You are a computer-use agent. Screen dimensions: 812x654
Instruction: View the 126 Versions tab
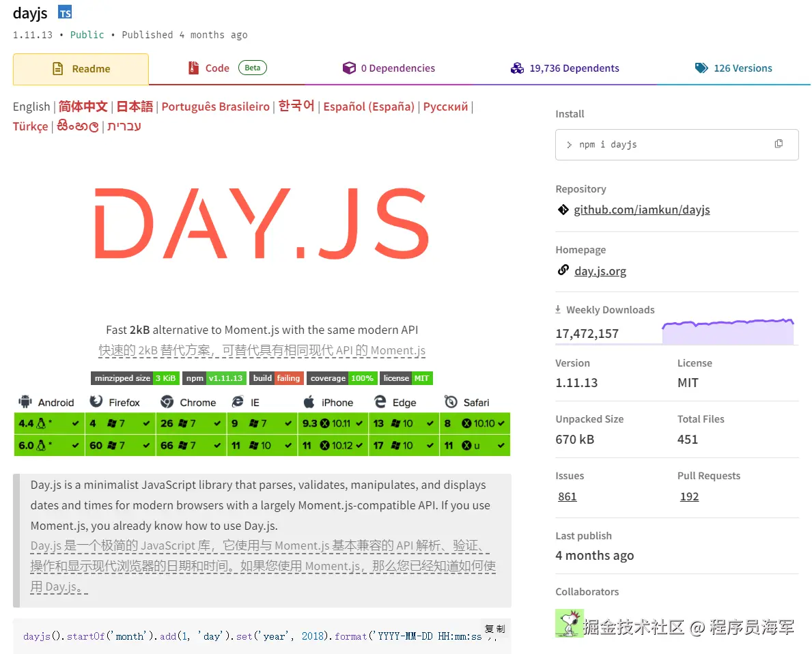point(733,68)
